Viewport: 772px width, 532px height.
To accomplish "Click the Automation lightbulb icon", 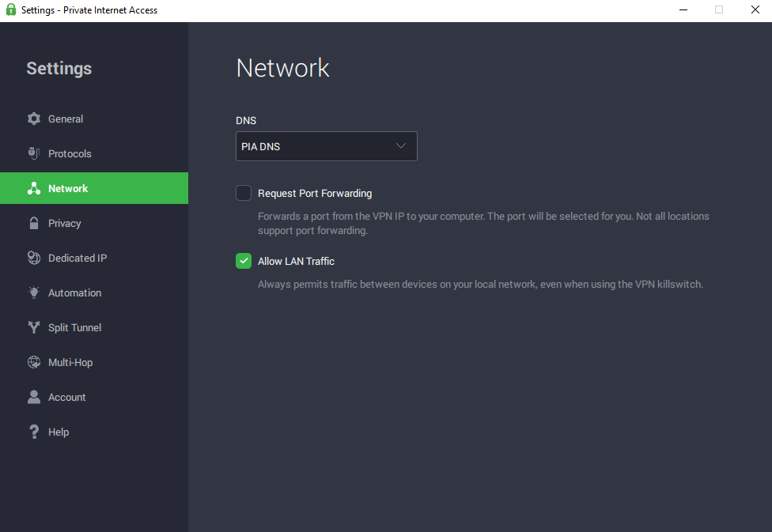I will pyautogui.click(x=34, y=292).
